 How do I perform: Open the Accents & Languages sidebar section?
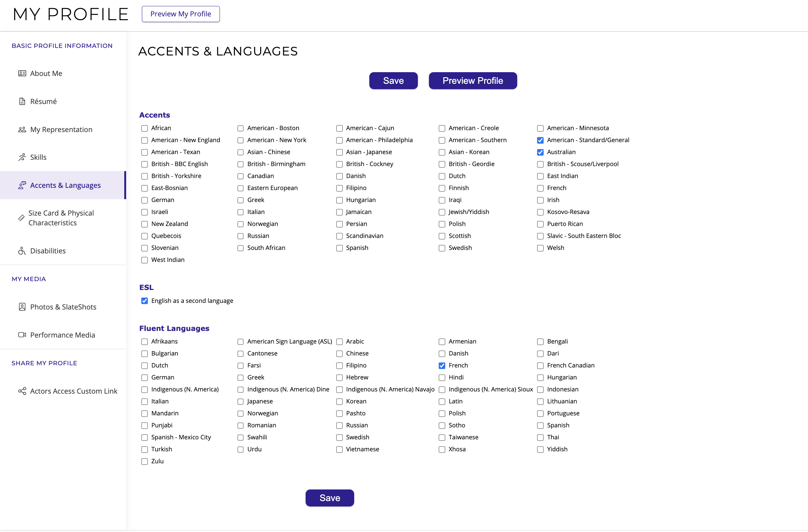click(x=65, y=185)
